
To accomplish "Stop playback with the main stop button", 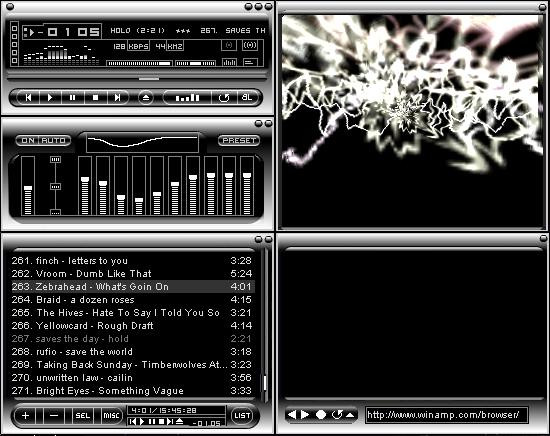I will 95,98.
